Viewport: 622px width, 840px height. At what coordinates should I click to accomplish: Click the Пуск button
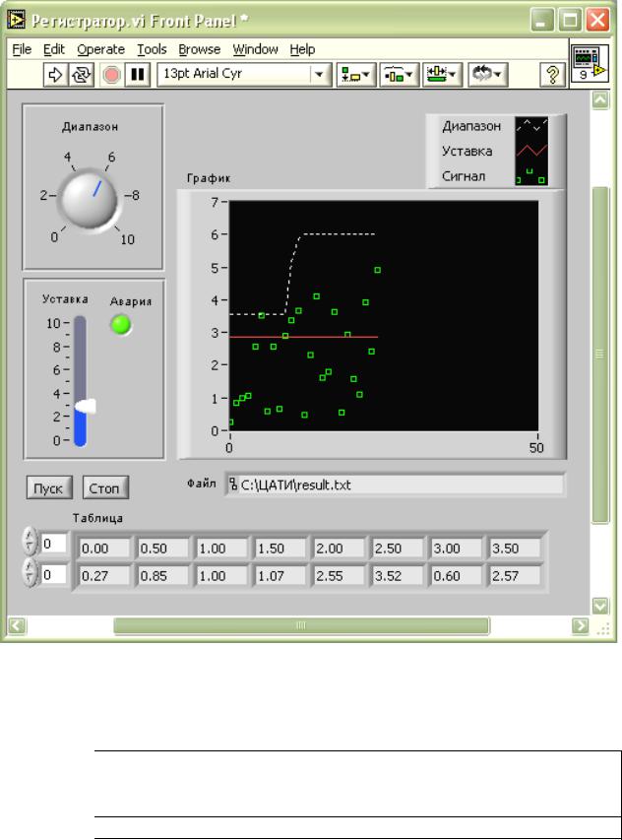(x=48, y=487)
